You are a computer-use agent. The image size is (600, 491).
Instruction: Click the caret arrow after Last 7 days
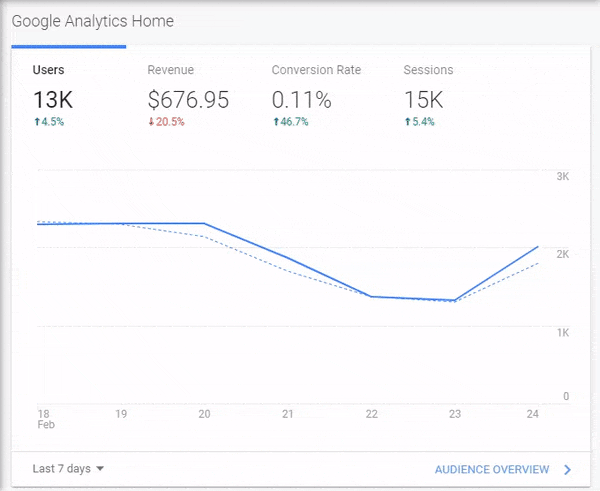100,468
